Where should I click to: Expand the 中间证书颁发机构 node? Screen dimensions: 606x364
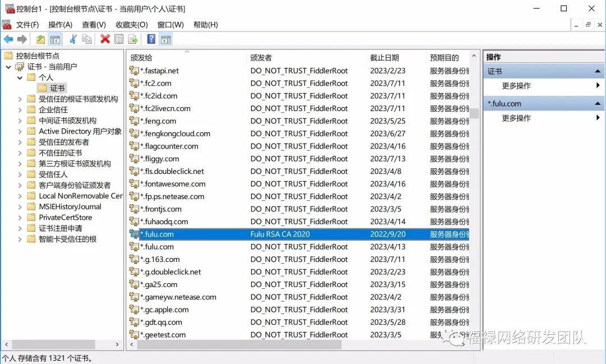[x=20, y=121]
